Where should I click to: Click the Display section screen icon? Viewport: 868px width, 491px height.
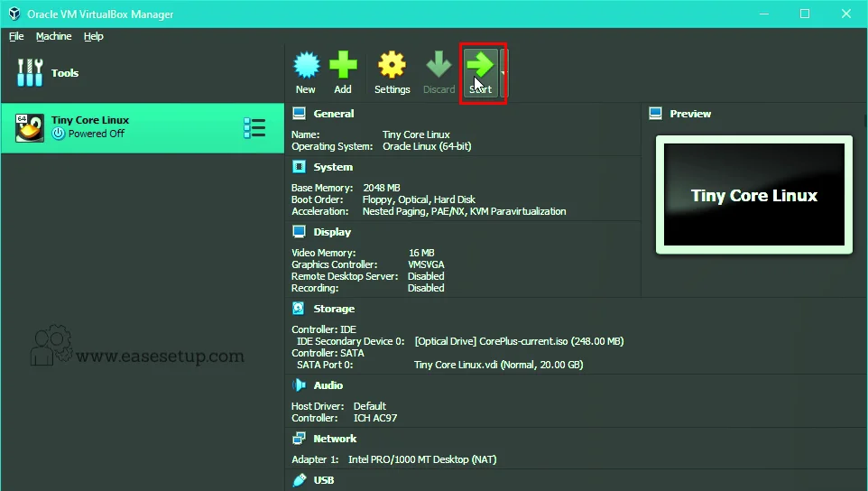pyautogui.click(x=299, y=231)
